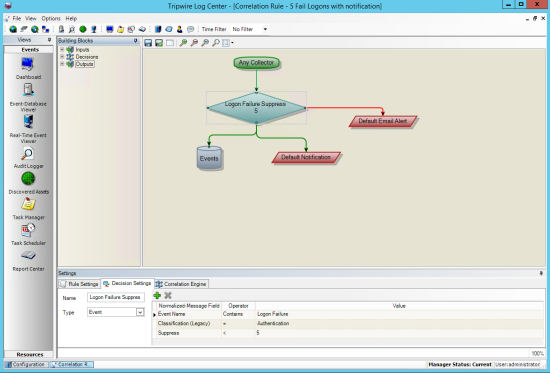Launch the Real-Time Event Viewer
Viewport: 550px width, 373px height.
(x=28, y=122)
